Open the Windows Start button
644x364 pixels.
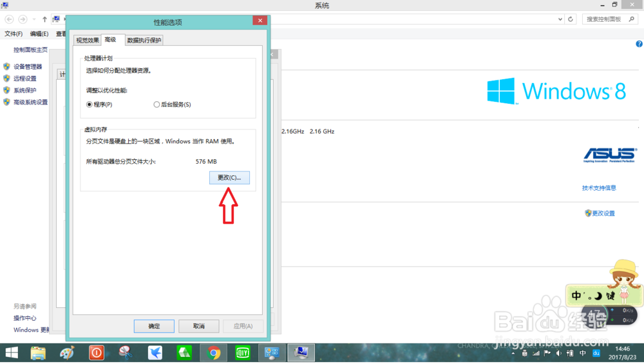click(x=12, y=352)
